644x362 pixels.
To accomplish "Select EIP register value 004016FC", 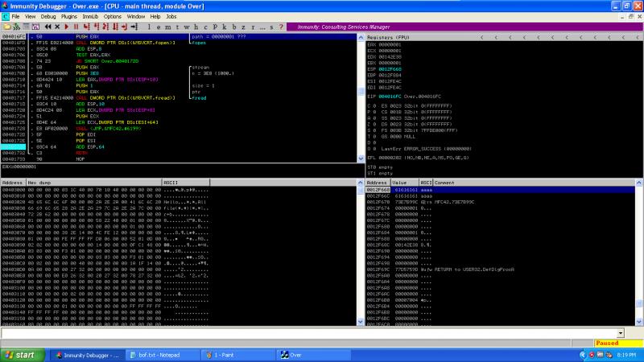I will pyautogui.click(x=390, y=97).
